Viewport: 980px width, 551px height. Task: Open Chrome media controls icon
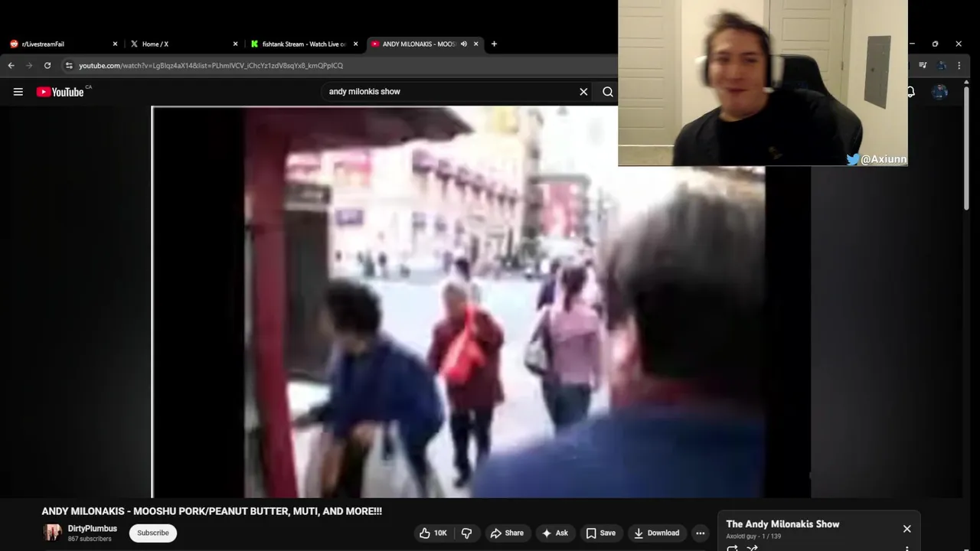pos(923,66)
